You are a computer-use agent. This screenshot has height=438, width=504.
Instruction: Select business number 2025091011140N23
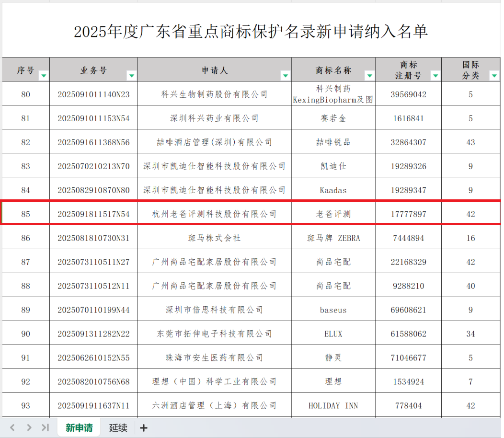pyautogui.click(x=93, y=93)
